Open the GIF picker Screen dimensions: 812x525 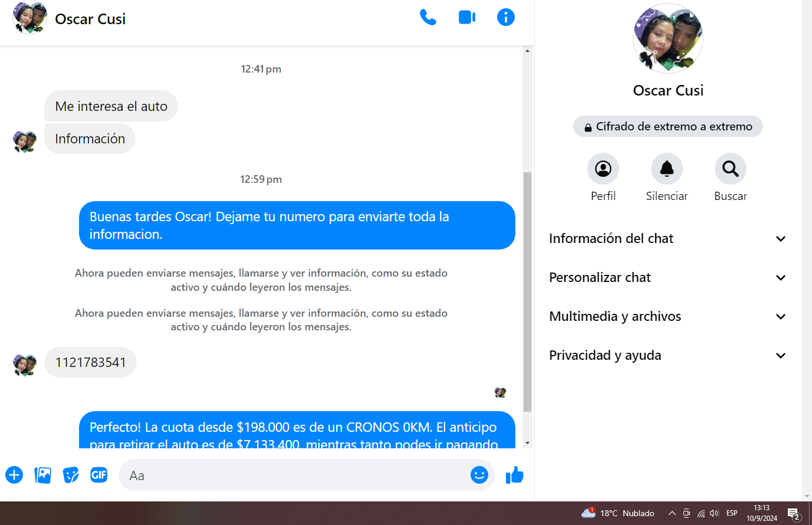coord(99,474)
